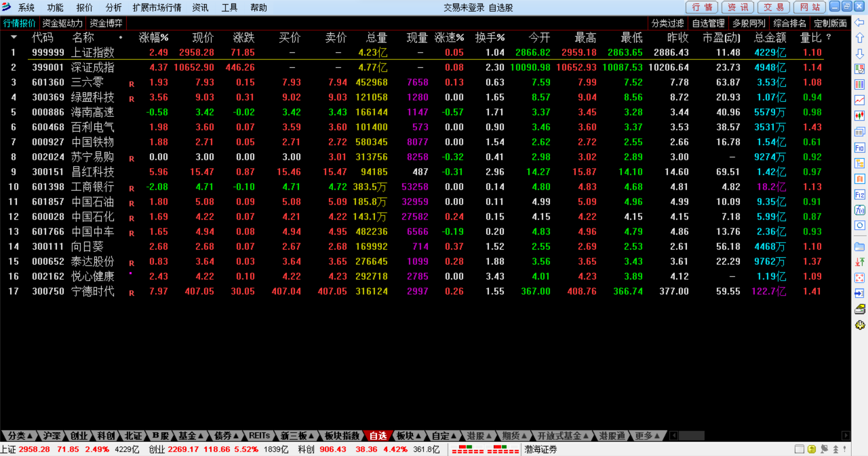Viewport: 868px width, 456px height.
Task: Open the 扩展市场行情 menu
Action: click(x=157, y=8)
